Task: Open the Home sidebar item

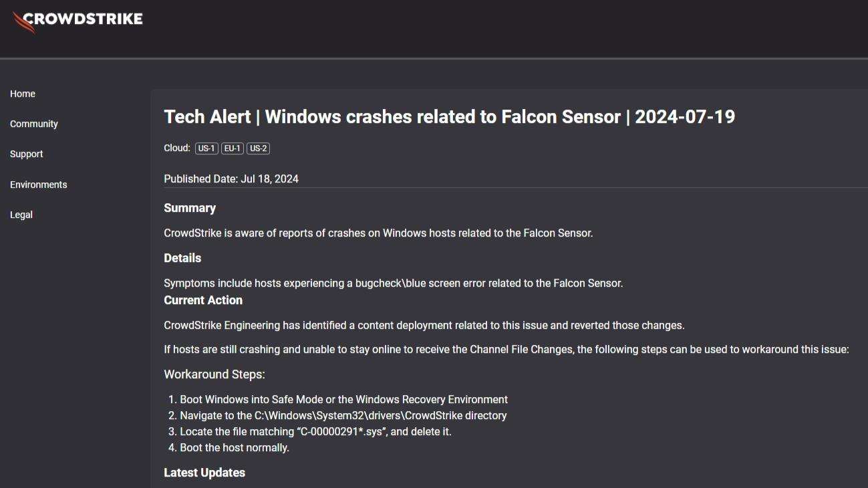Action: (23, 94)
